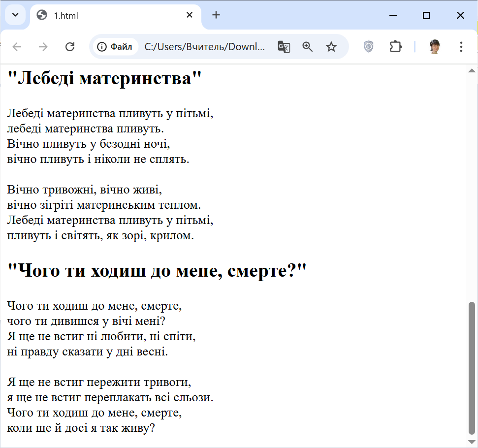Open the Chrome three-dot menu
The image size is (478, 448).
pos(461,47)
